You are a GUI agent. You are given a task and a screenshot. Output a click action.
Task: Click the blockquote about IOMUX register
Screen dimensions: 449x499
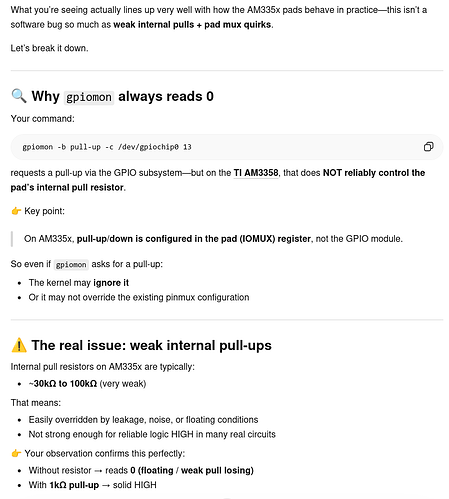(x=213, y=239)
